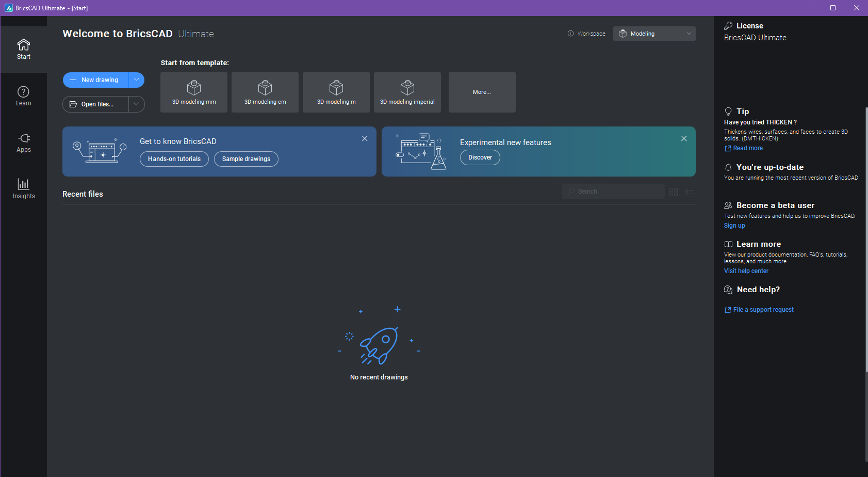Click the Open files button

(x=96, y=104)
